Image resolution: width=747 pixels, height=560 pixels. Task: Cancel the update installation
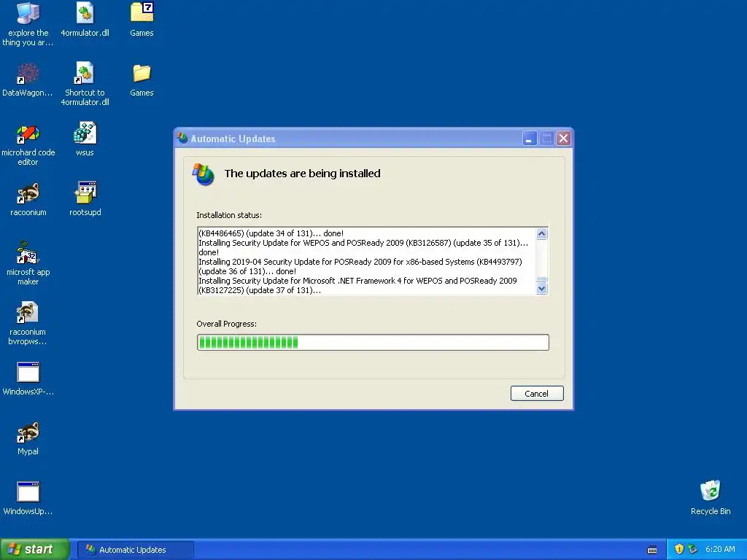click(x=537, y=393)
